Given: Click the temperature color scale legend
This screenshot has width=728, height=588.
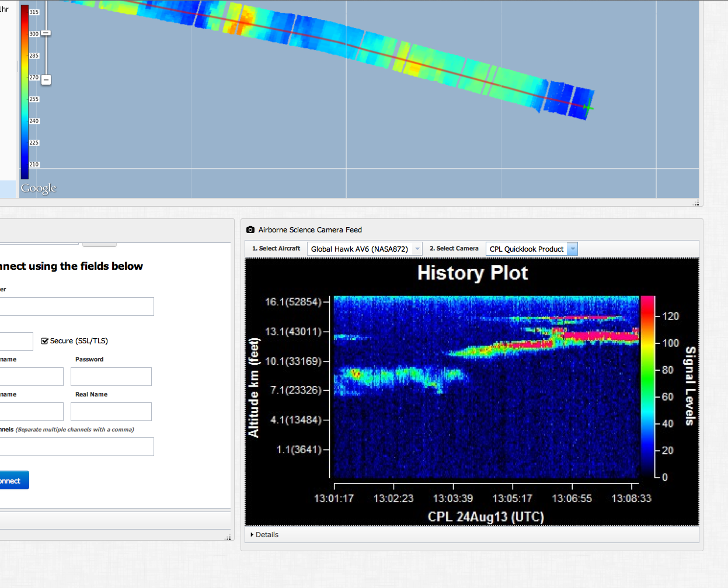Looking at the screenshot, I should [x=25, y=92].
